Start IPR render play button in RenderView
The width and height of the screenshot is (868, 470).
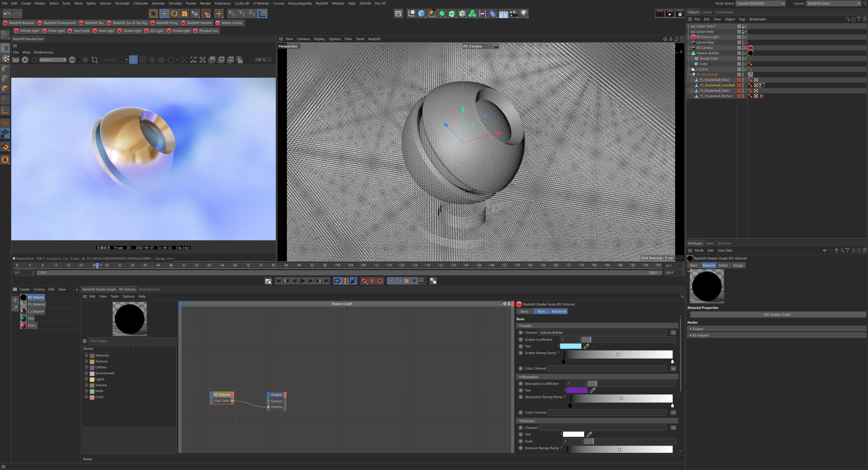(x=25, y=60)
